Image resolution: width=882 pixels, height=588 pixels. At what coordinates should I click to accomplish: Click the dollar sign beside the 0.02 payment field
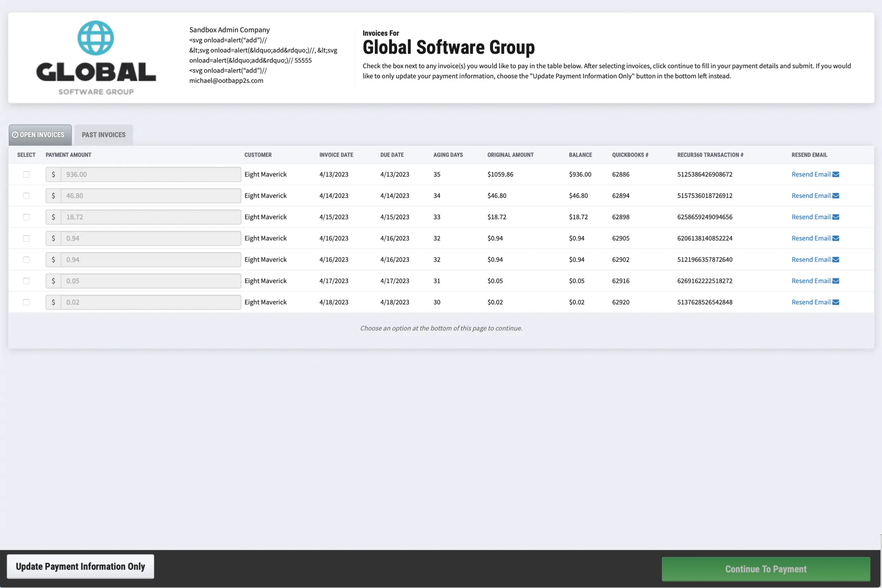(x=53, y=303)
